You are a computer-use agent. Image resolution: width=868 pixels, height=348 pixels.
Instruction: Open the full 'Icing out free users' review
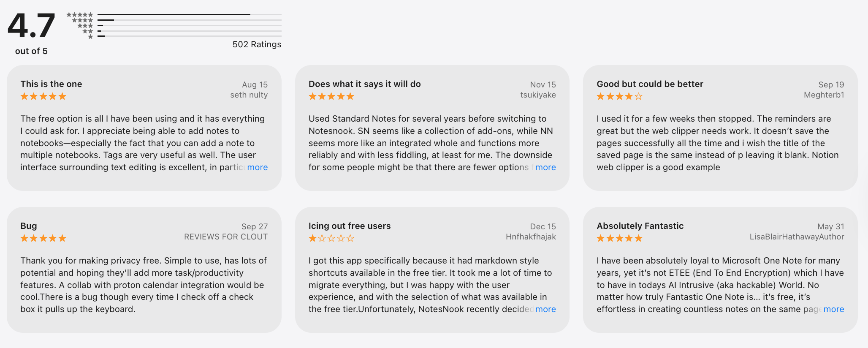545,309
